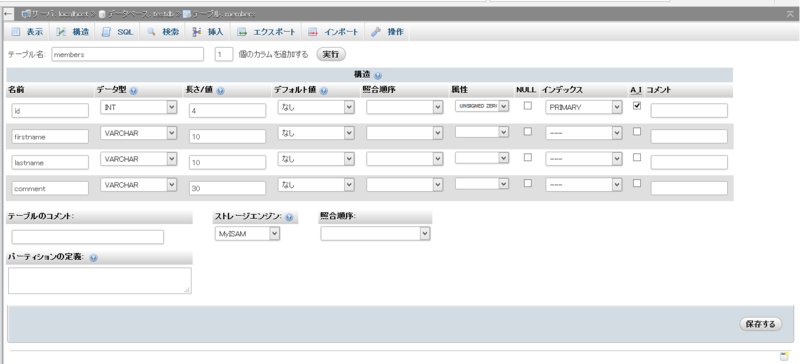Click help icon next to データ型 header
Screen dimensions: 800x364
134,91
